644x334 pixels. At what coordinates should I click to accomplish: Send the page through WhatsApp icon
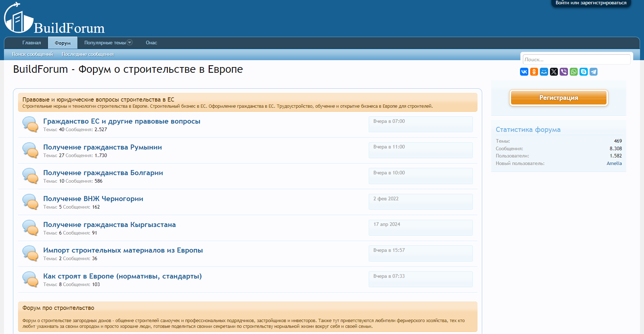click(x=574, y=72)
